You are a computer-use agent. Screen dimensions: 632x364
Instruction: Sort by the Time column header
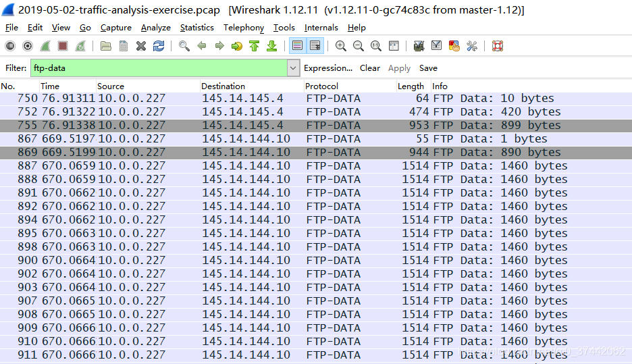68,86
